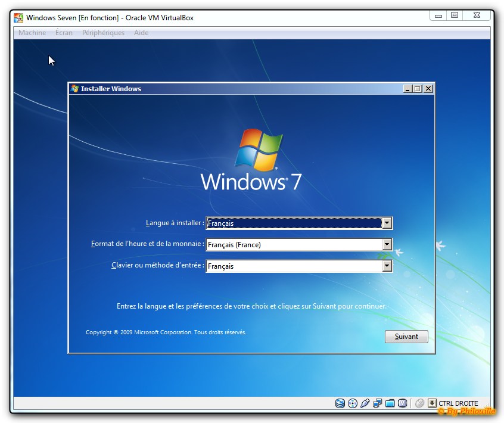
Task: Click the CTRL DROITE host key label
Action: [458, 403]
